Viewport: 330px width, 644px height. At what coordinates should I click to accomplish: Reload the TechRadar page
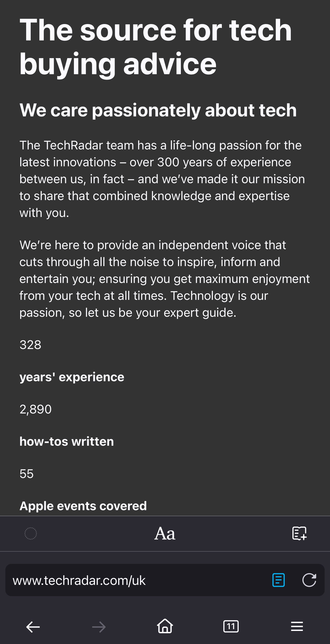click(309, 580)
